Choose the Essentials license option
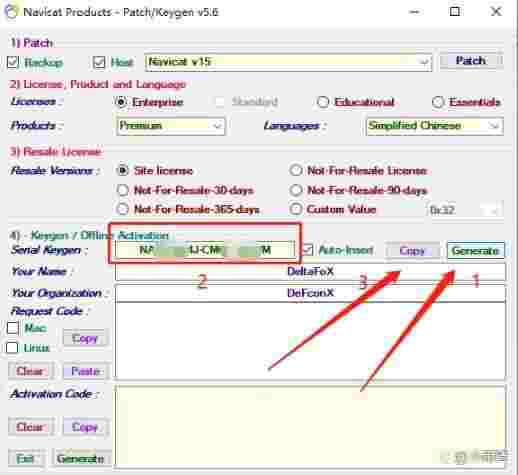518x475 pixels. tap(438, 102)
